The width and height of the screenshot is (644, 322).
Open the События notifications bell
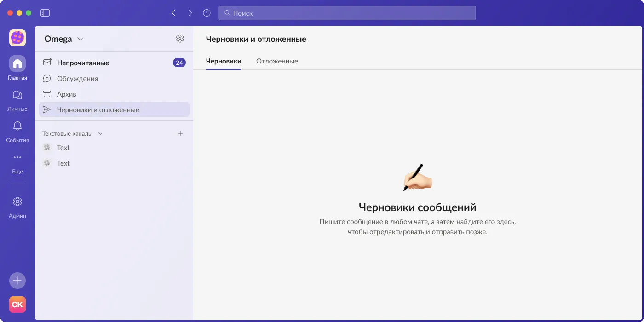coord(17,131)
